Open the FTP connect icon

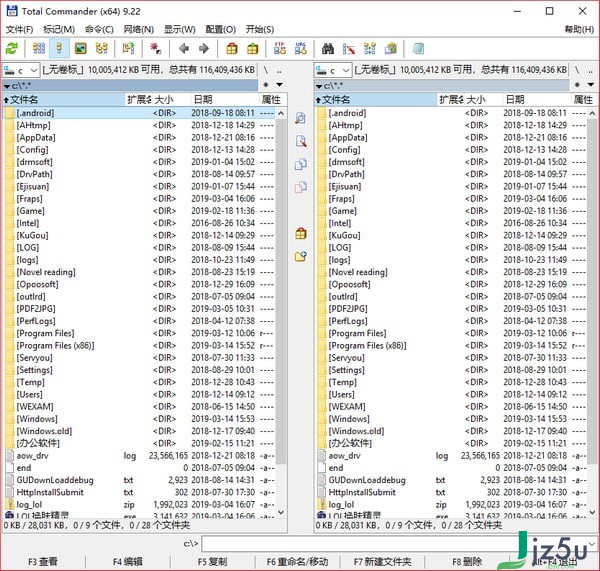click(280, 49)
